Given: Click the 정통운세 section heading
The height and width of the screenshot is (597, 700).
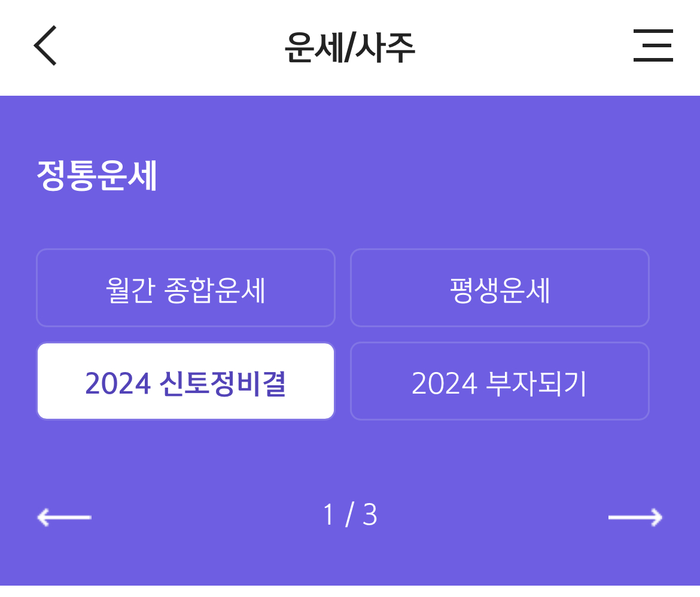Looking at the screenshot, I should [97, 175].
